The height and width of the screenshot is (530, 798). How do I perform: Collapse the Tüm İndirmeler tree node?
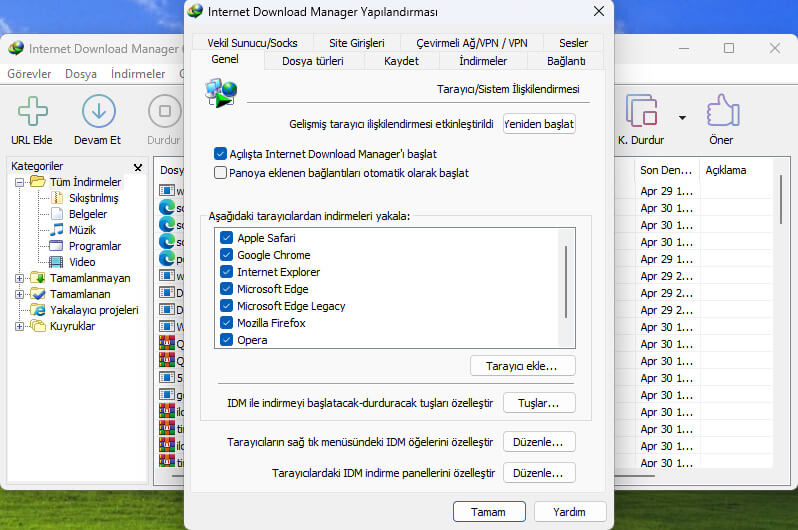tap(19, 182)
